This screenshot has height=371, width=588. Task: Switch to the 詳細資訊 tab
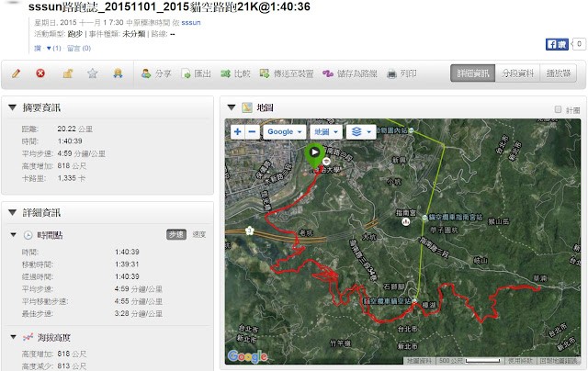pos(472,73)
